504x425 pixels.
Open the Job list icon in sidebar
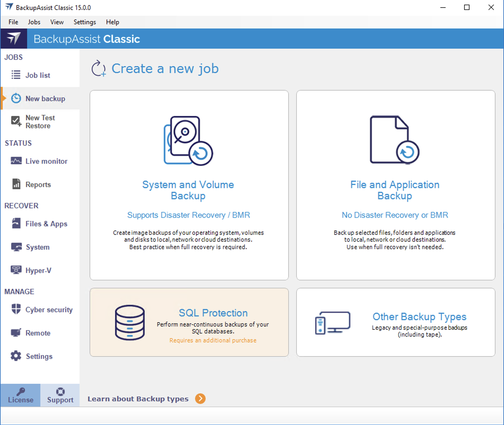pos(16,75)
